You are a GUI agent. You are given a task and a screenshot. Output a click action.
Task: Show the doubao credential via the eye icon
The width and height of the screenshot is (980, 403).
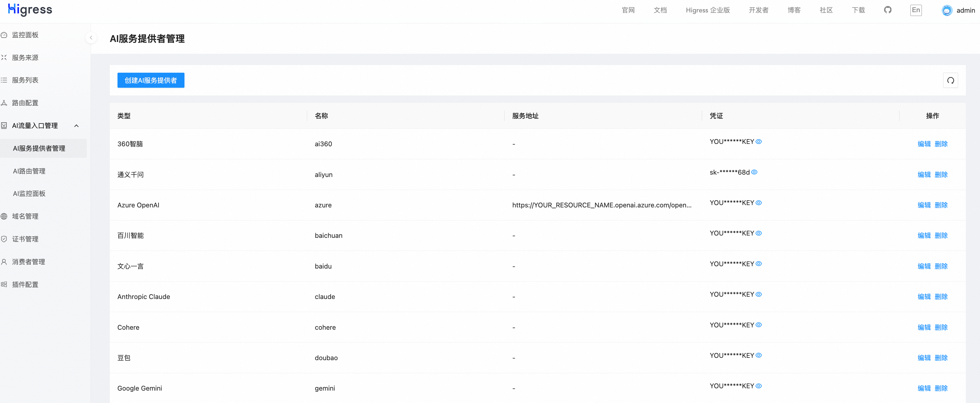tap(759, 355)
